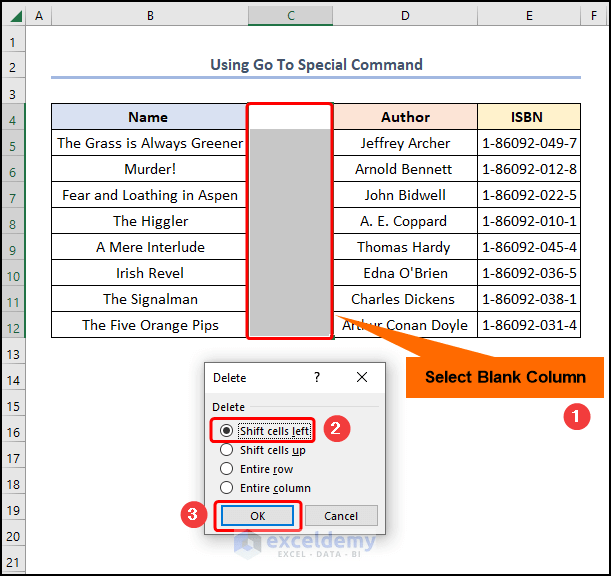Click 'A Mere Interlude' cell
The height and width of the screenshot is (576, 611).
[x=148, y=247]
